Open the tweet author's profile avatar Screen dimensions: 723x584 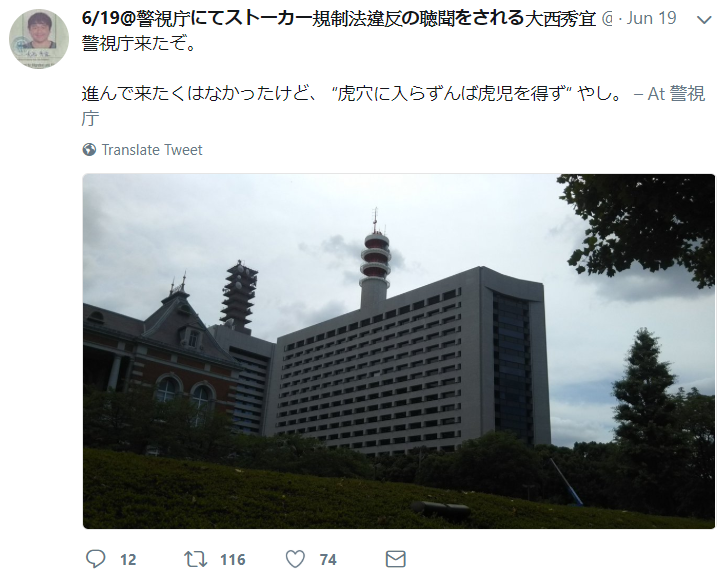point(39,39)
